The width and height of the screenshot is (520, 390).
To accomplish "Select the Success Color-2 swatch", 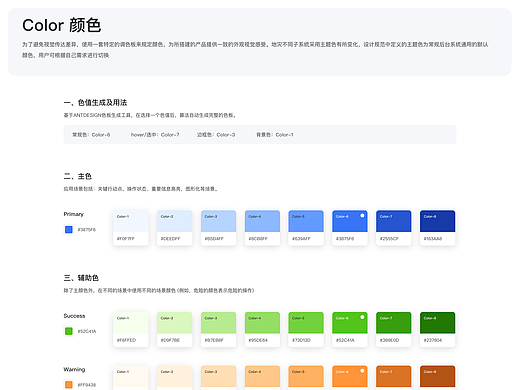I will point(175,330).
